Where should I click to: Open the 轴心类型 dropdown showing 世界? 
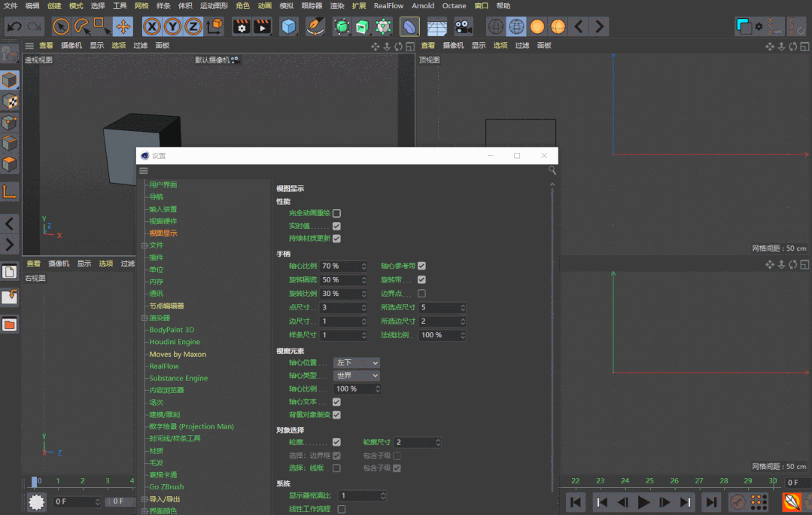point(357,376)
